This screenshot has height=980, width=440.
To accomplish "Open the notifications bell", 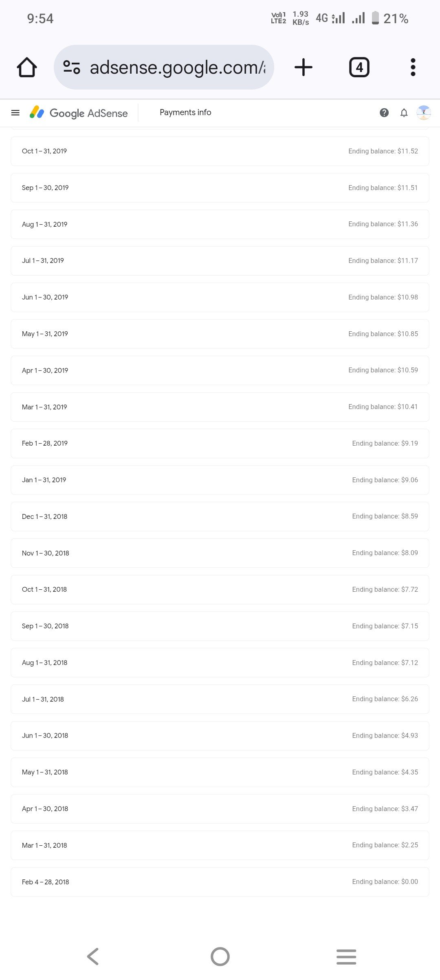I will [x=404, y=113].
